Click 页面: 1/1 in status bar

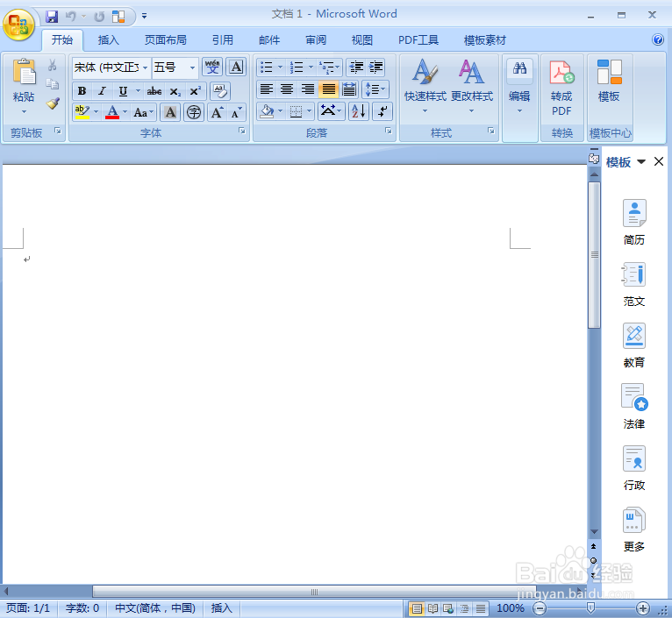tap(28, 608)
